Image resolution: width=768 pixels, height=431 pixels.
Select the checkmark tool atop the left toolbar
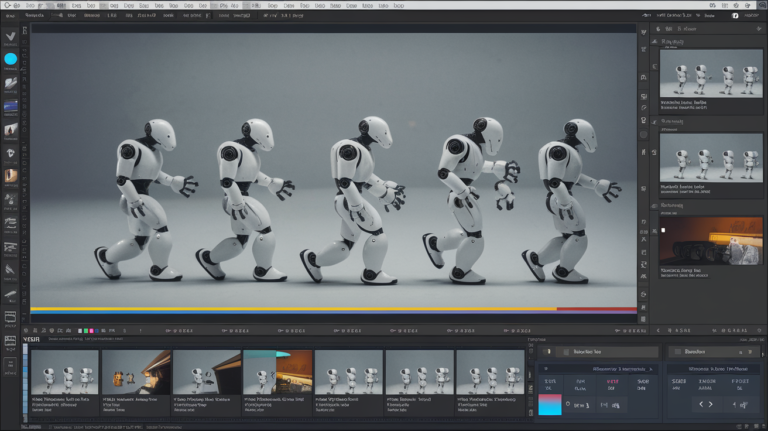tap(11, 36)
